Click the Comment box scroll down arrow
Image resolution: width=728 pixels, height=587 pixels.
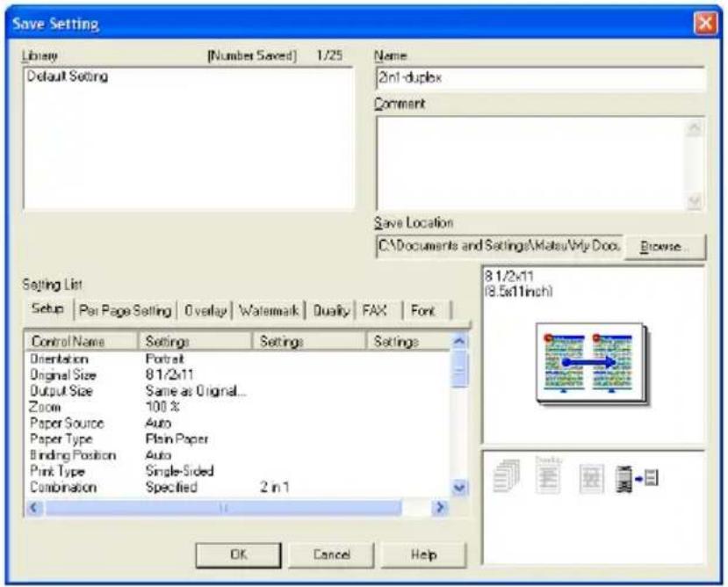694,201
